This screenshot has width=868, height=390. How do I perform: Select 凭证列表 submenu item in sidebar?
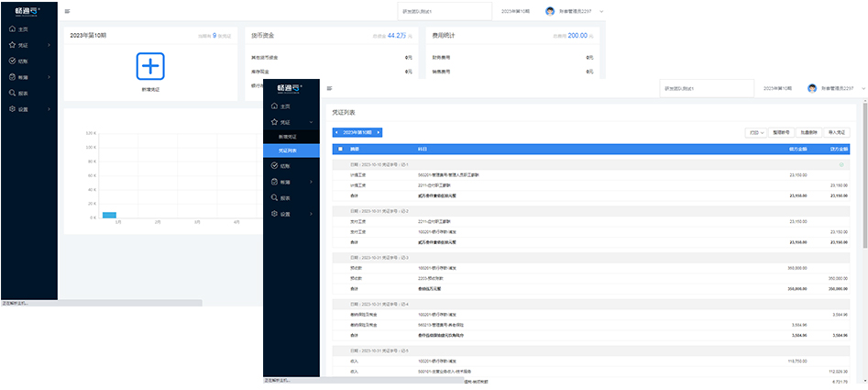[288, 150]
